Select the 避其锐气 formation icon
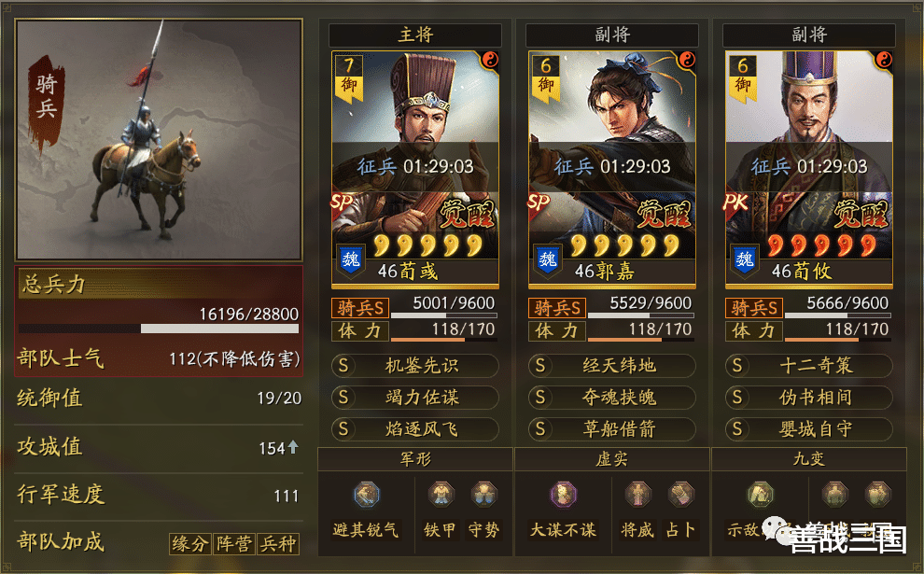Screen dimensions: 924x574 (367, 495)
